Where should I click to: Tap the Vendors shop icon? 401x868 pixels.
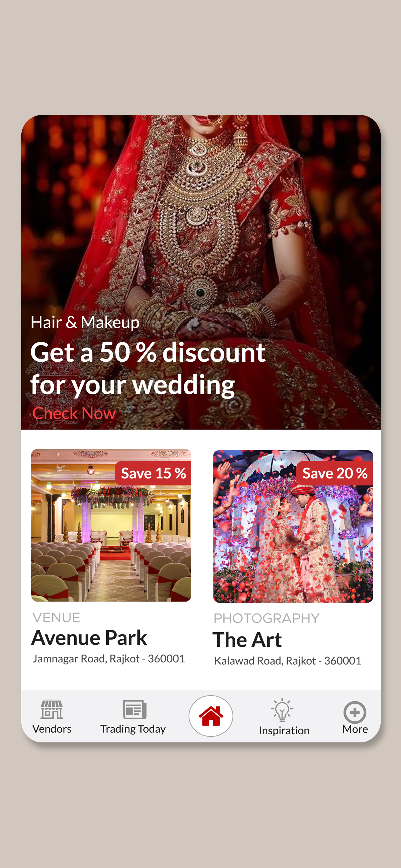52,709
